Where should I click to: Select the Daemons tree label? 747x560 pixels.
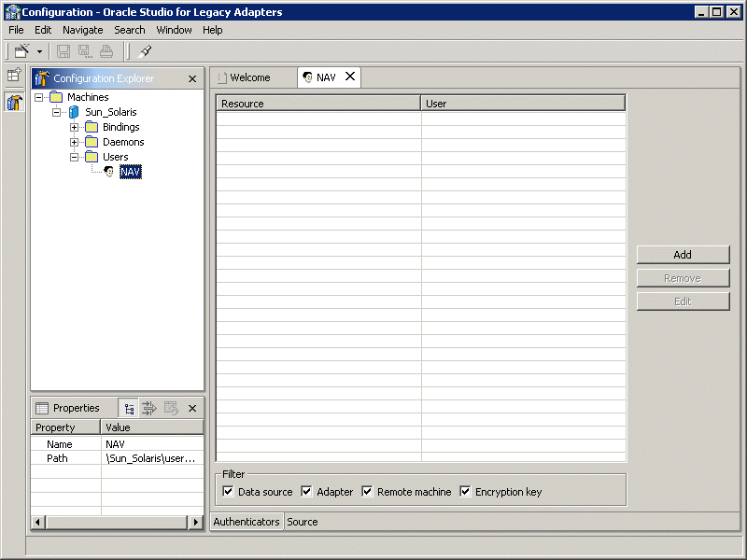tap(123, 142)
